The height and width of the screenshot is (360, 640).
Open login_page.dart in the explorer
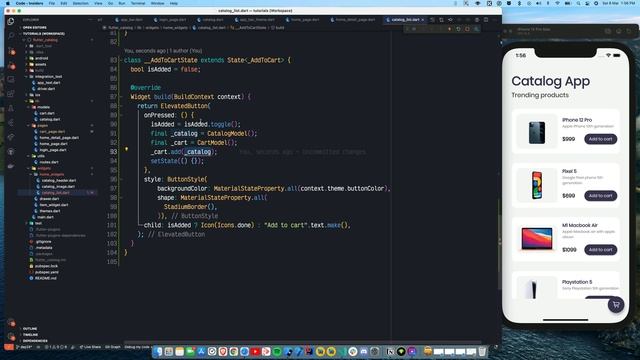(x=53, y=150)
